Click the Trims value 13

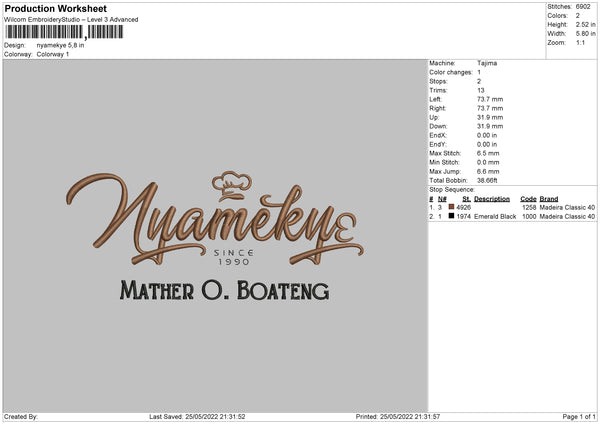(x=481, y=90)
